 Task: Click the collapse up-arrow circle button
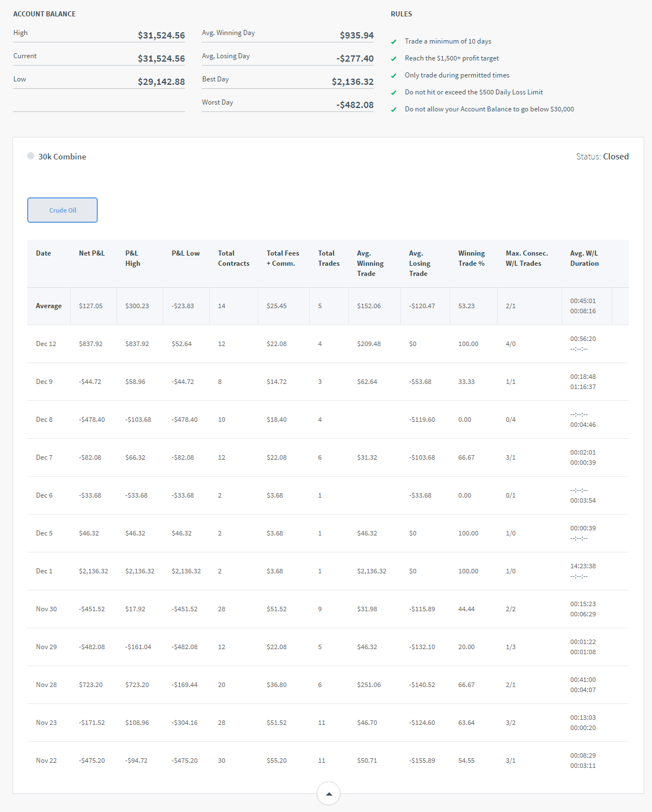329,793
